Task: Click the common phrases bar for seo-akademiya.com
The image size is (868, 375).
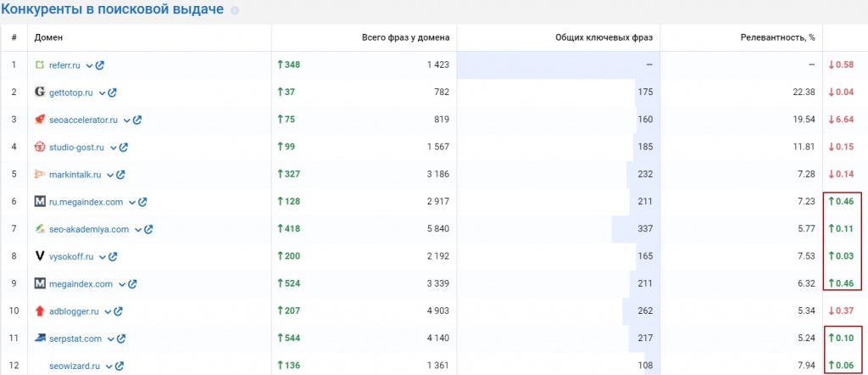Action: [636, 229]
